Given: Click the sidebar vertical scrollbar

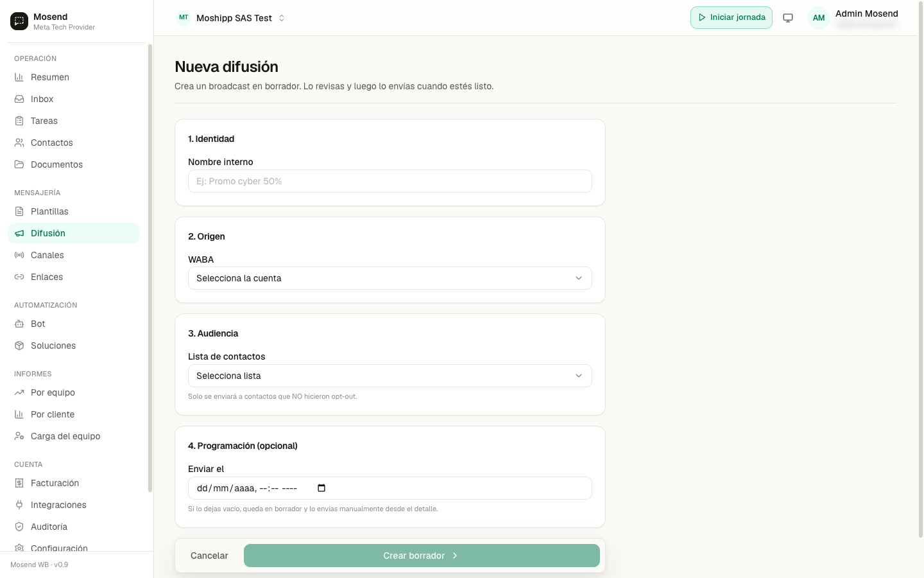Looking at the screenshot, I should (x=150, y=268).
